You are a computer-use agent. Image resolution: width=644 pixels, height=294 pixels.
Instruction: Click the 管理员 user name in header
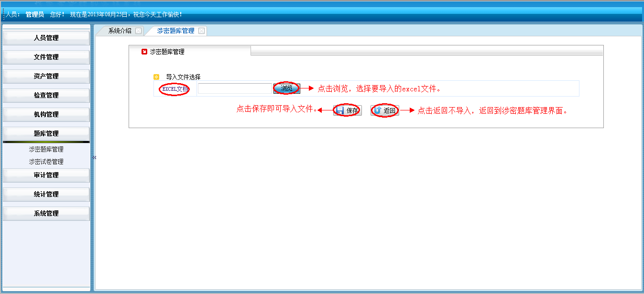(35, 14)
